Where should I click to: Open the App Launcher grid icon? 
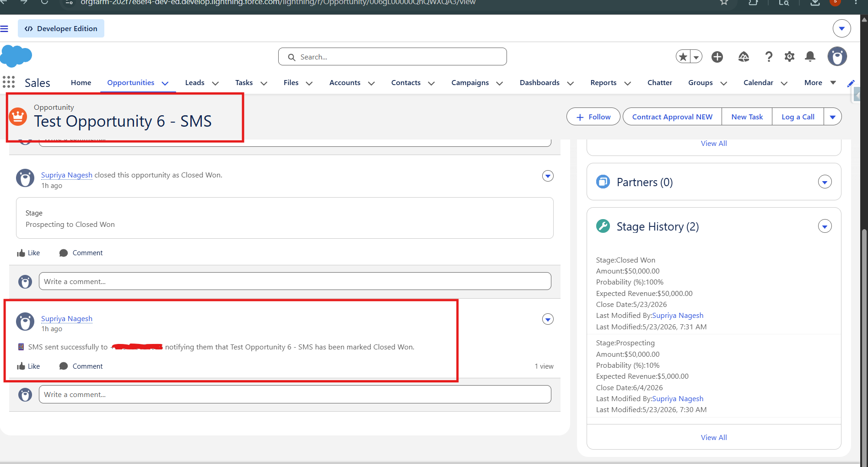coord(9,82)
